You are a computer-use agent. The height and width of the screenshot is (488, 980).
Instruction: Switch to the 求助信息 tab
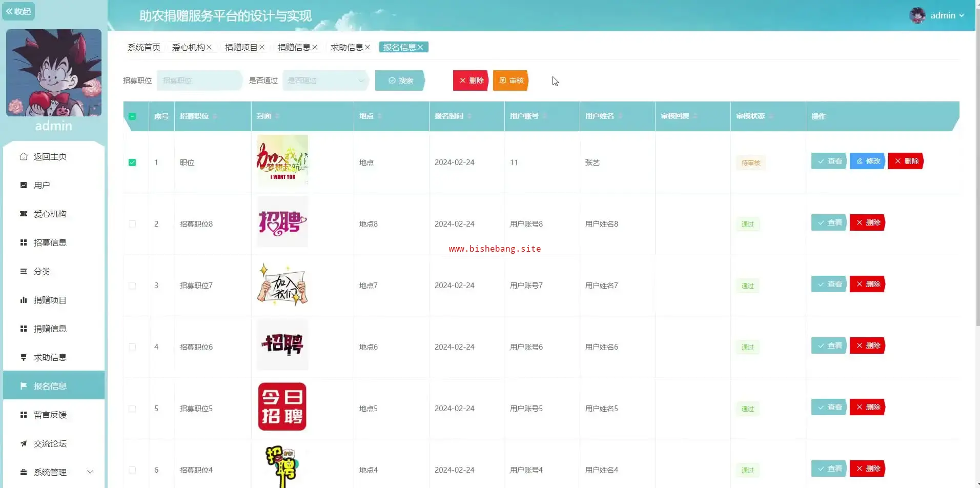pos(347,47)
